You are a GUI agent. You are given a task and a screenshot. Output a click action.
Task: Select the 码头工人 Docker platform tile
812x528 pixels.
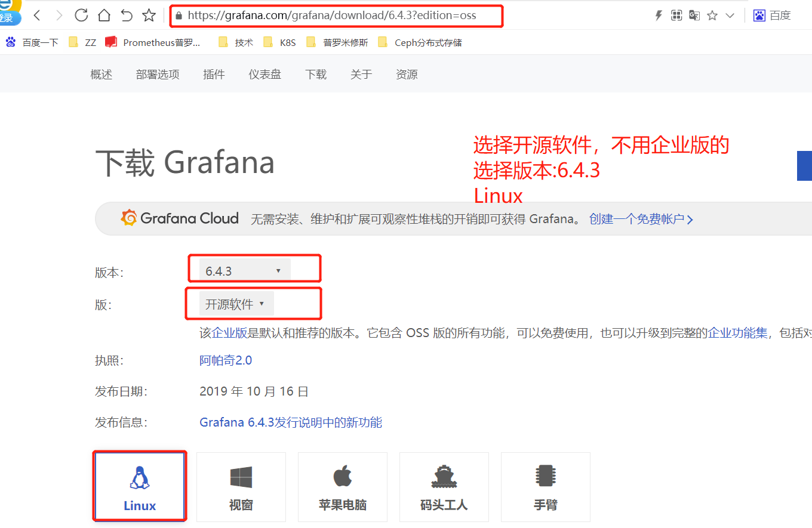pyautogui.click(x=444, y=487)
